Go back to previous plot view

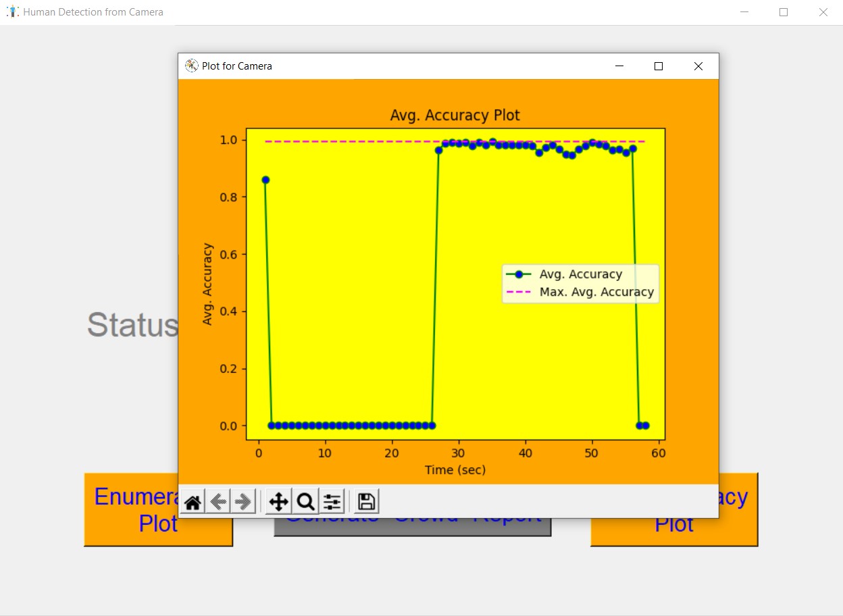[x=218, y=502]
